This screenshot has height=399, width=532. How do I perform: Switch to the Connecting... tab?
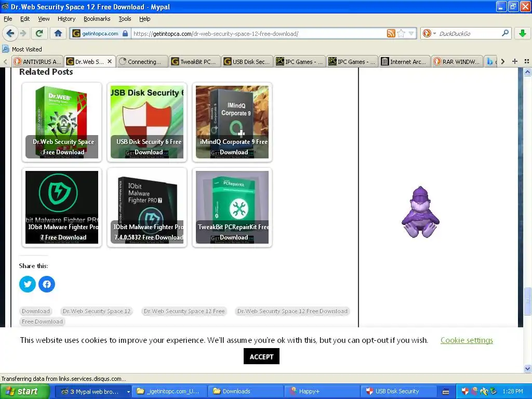(x=142, y=61)
